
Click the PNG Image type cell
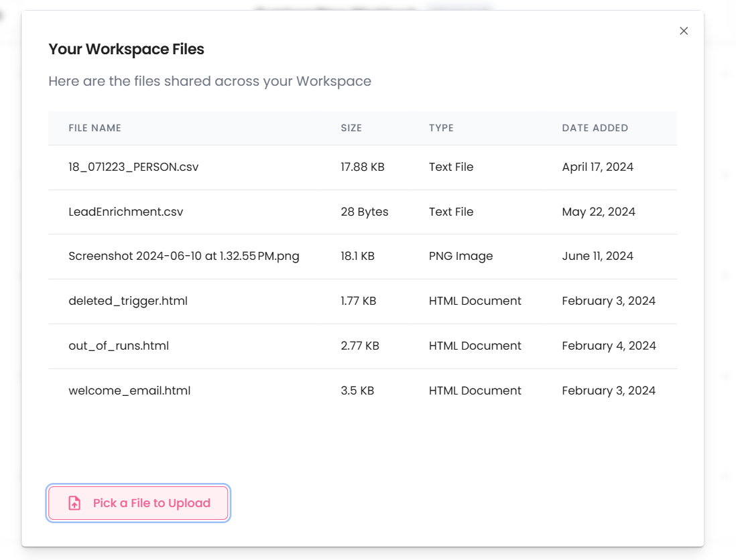pyautogui.click(x=461, y=256)
